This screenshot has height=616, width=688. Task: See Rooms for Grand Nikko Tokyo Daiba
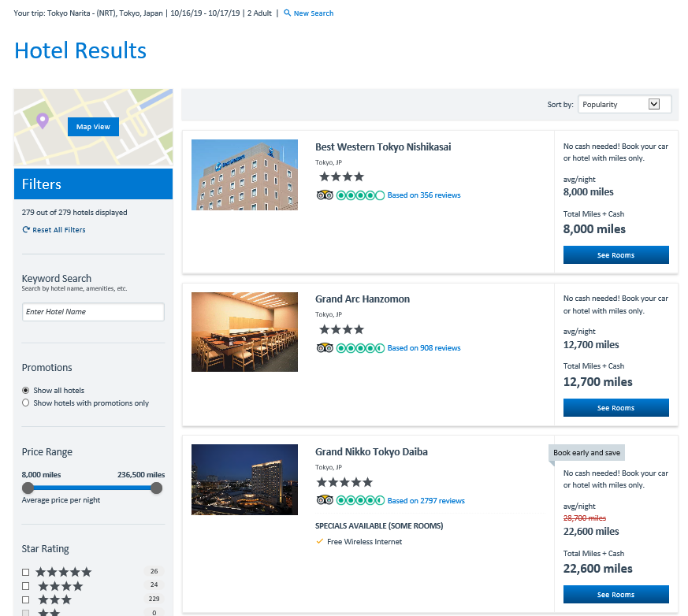pyautogui.click(x=615, y=595)
